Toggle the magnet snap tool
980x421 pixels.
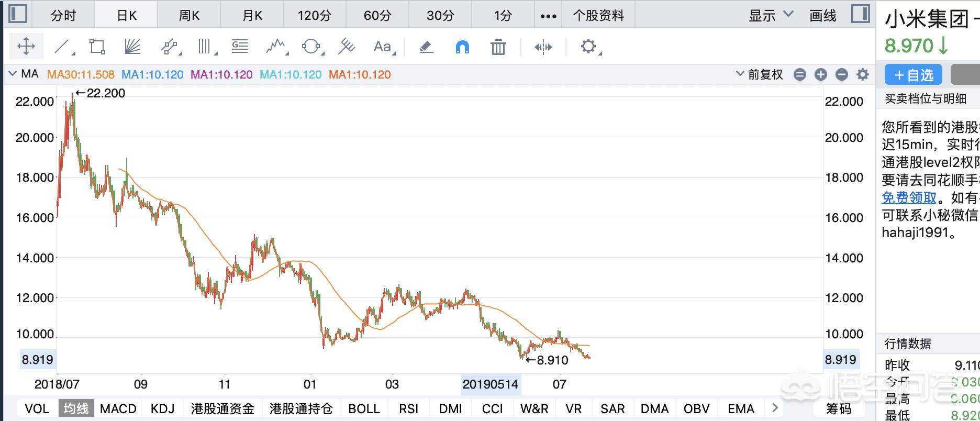(x=462, y=47)
